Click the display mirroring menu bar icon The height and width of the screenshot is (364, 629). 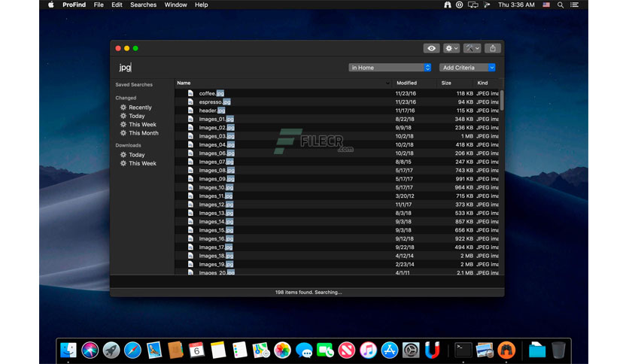473,5
